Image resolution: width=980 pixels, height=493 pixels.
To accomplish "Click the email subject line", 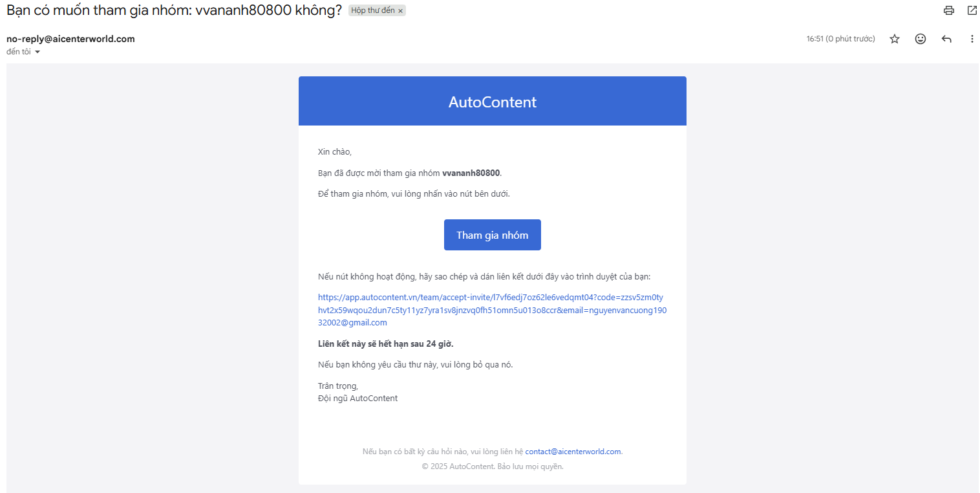I will click(174, 10).
